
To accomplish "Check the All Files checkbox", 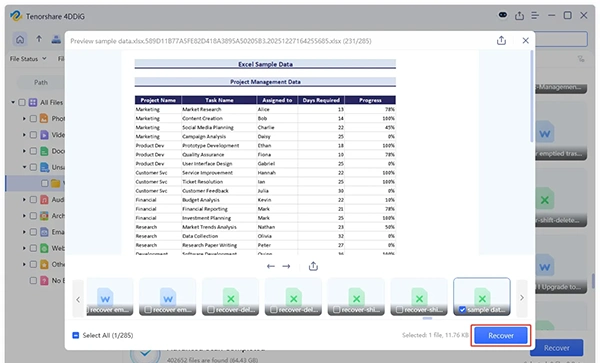I will pyautogui.click(x=22, y=103).
